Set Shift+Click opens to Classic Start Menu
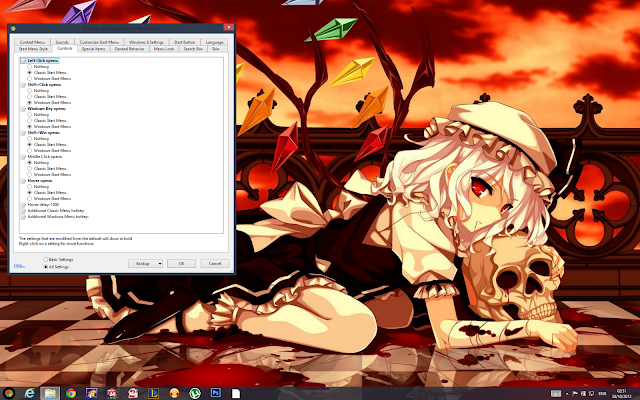The width and height of the screenshot is (640, 400). point(29,96)
